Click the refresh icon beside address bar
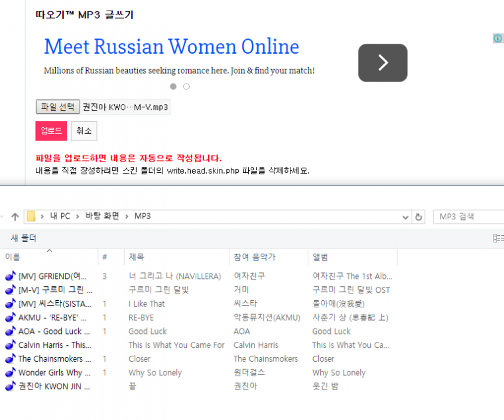The height and width of the screenshot is (420, 504). [x=419, y=217]
